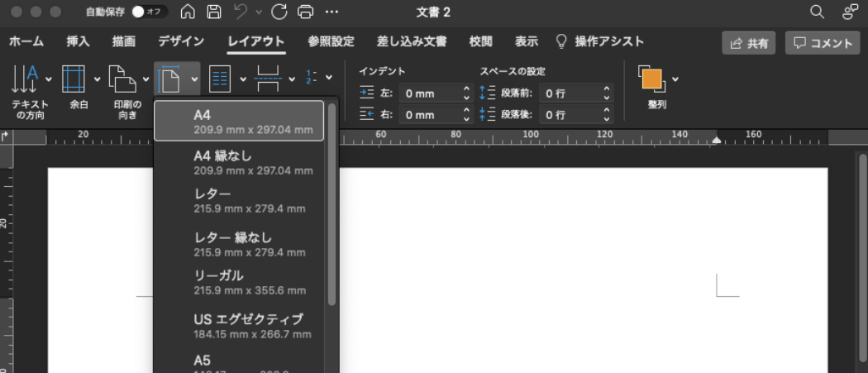Click the 余白 margins icon
This screenshot has height=373, width=868.
coord(73,79)
